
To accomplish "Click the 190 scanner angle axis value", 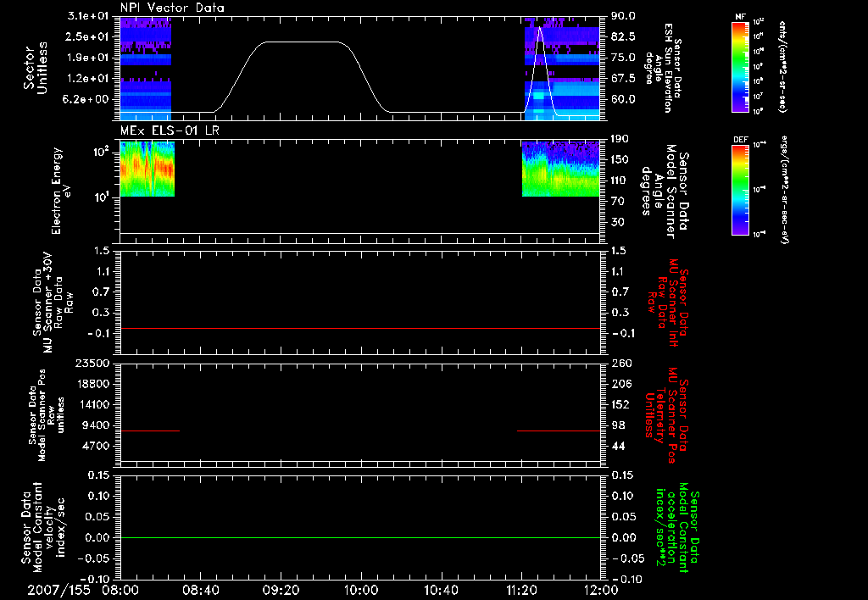I will (620, 139).
